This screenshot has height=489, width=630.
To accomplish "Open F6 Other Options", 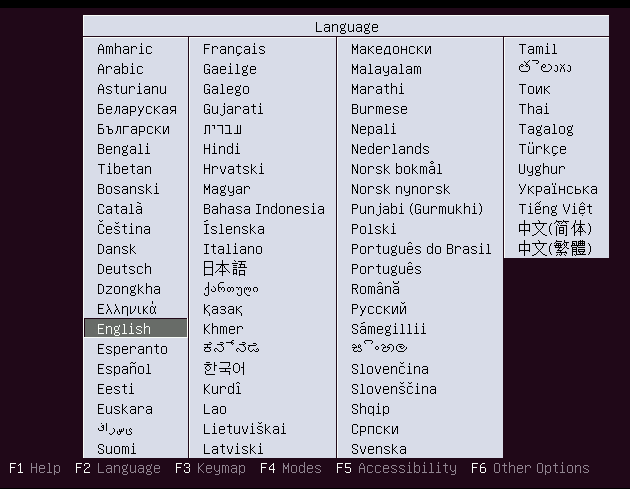I will [x=530, y=468].
